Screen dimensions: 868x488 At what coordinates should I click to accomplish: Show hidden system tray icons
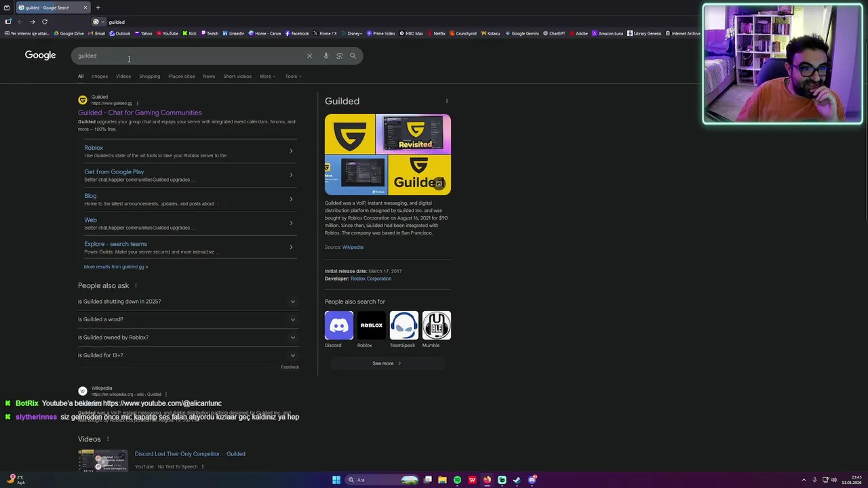[804, 480]
